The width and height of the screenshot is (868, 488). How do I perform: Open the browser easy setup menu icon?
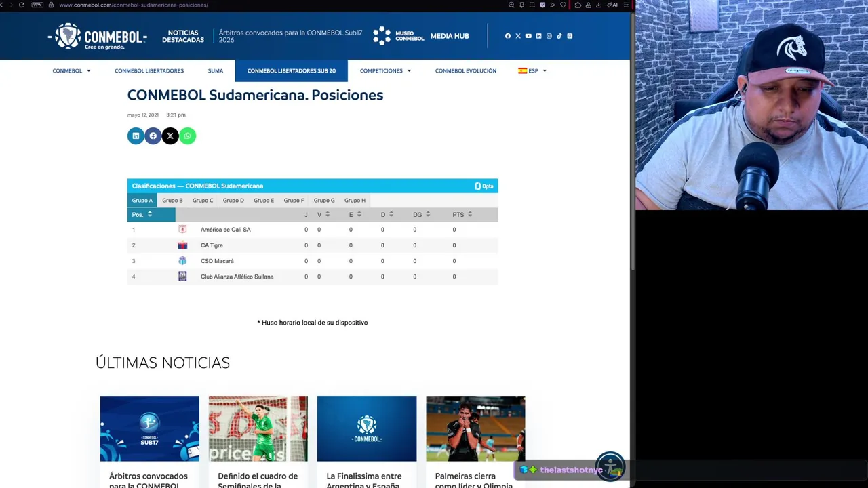(625, 5)
